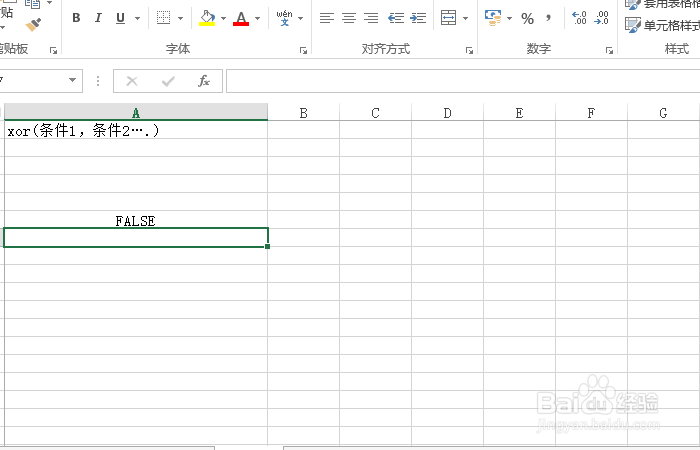This screenshot has width=700, height=450.
Task: Expand the Name Box dropdown
Action: (x=72, y=80)
